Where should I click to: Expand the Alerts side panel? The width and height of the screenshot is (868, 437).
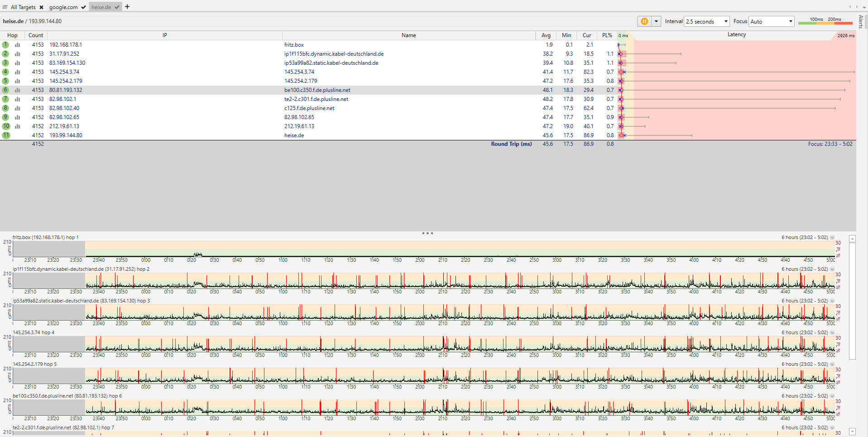coord(861,22)
